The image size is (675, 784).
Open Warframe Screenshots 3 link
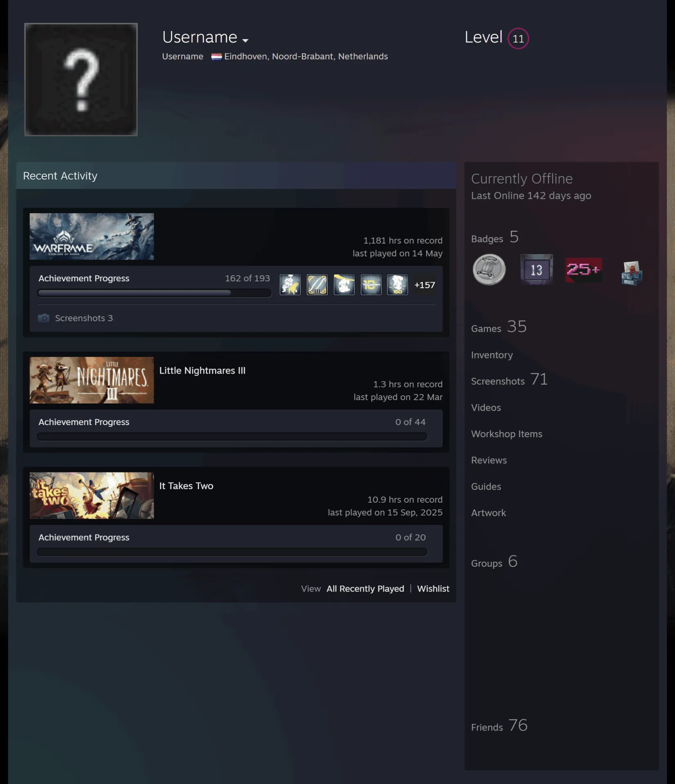coord(84,318)
